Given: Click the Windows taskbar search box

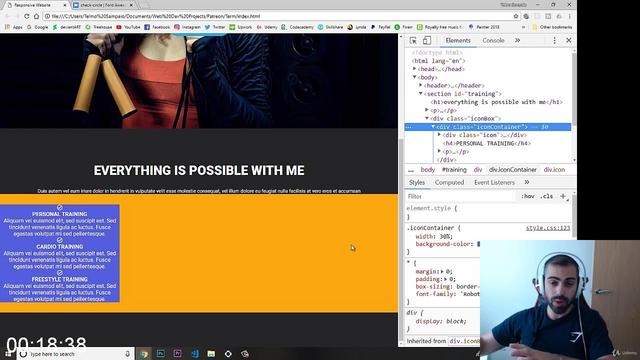Looking at the screenshot, I should coord(75,354).
